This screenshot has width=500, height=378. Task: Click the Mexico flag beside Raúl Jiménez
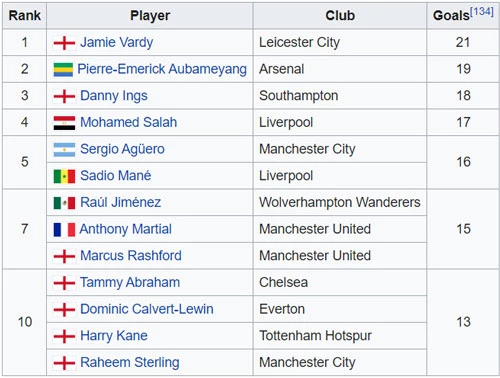[64, 203]
